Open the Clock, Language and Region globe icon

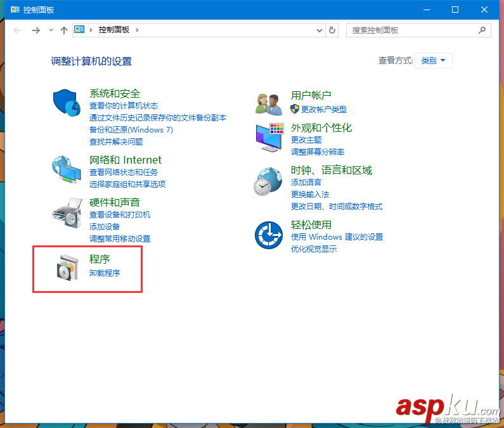pos(268,181)
